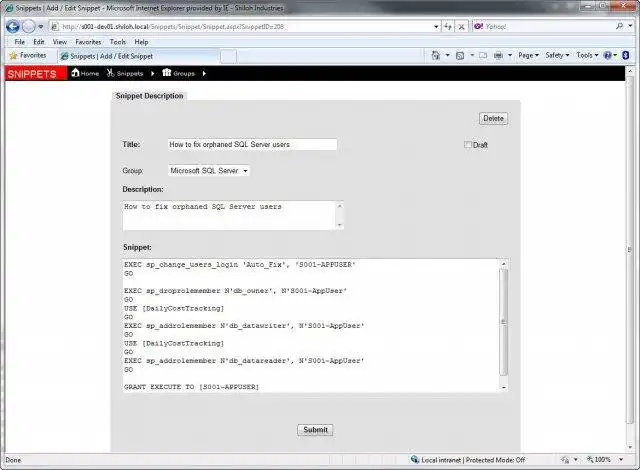The image size is (640, 470).
Task: Open the search provider options dropdown
Action: 630,26
